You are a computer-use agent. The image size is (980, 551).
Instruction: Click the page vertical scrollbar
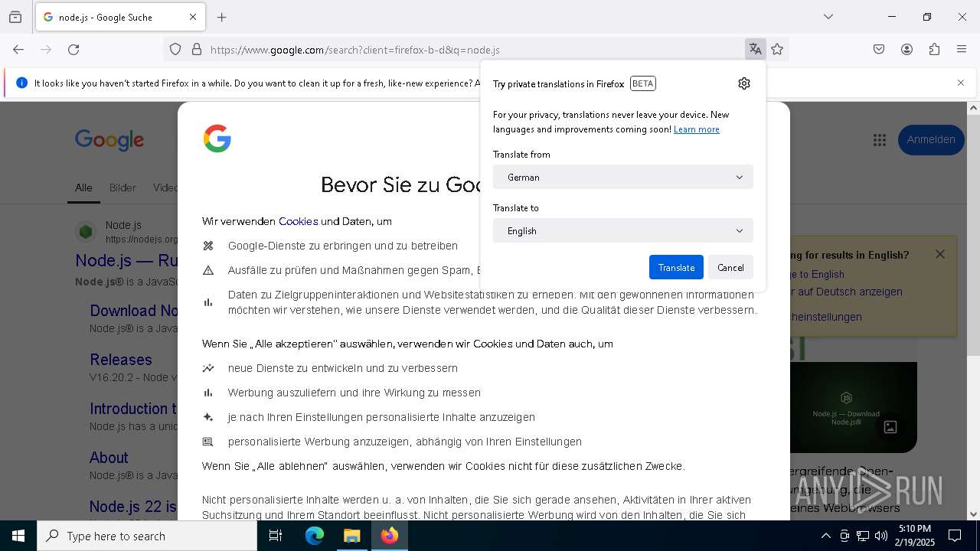click(973, 237)
